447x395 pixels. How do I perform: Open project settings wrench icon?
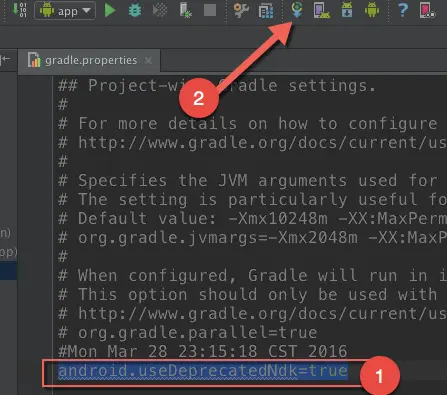tap(241, 10)
